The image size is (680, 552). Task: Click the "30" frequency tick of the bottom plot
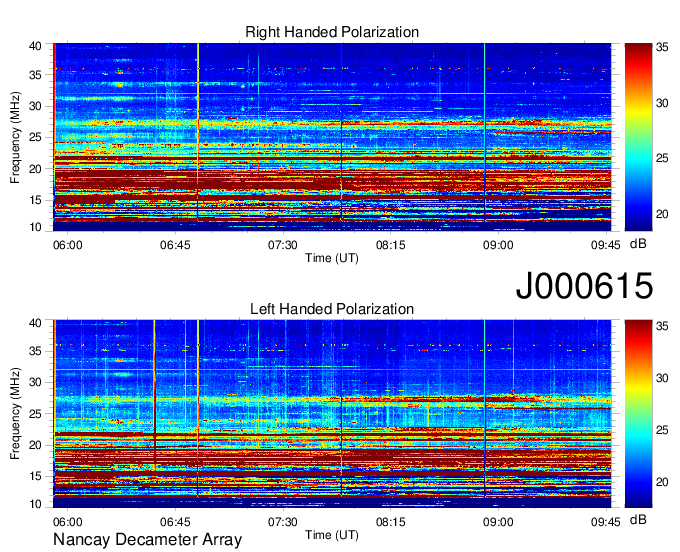(36, 382)
